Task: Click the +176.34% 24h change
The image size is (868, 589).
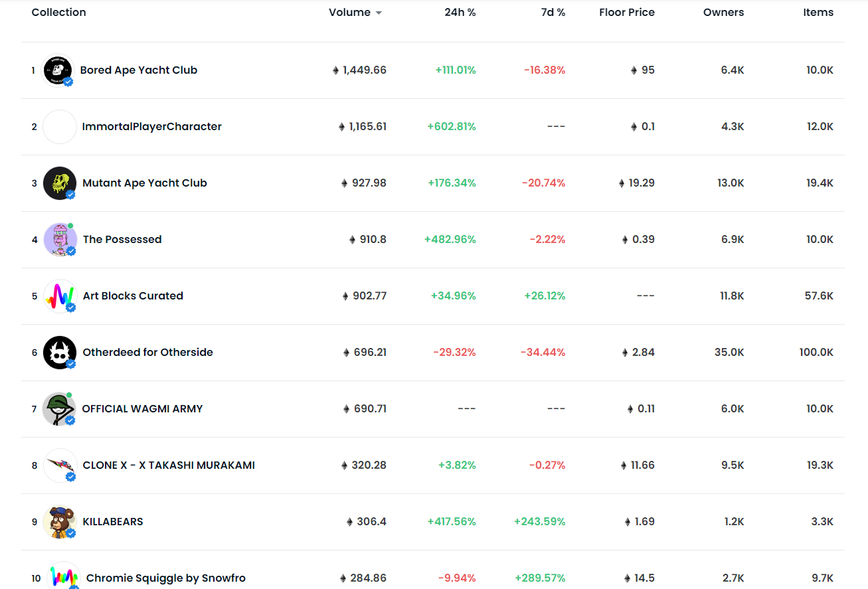Action: (452, 183)
